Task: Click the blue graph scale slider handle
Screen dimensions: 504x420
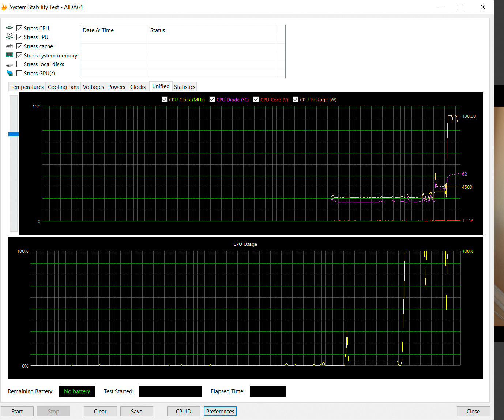Action: click(14, 134)
